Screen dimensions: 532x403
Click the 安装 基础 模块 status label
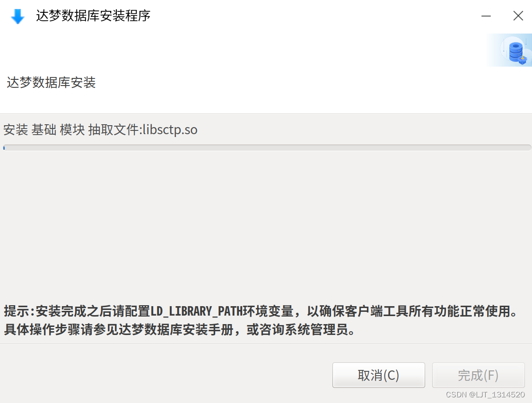click(44, 130)
